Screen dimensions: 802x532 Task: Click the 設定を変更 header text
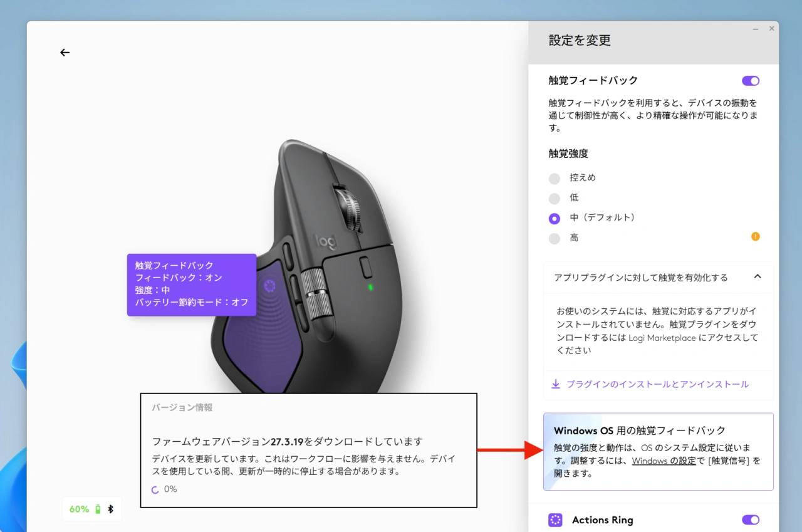[x=580, y=41]
